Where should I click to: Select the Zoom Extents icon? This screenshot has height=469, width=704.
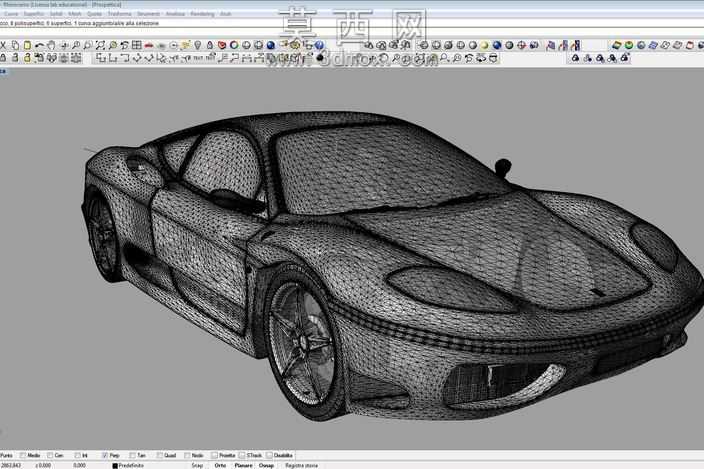pos(100,45)
